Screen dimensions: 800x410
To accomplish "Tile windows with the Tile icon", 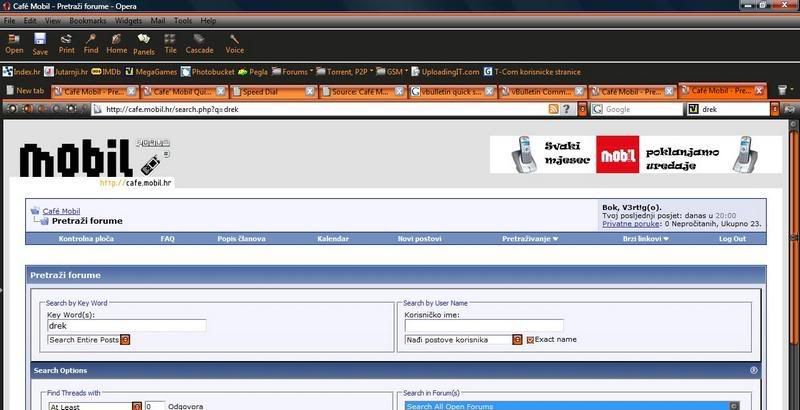I will pos(170,44).
